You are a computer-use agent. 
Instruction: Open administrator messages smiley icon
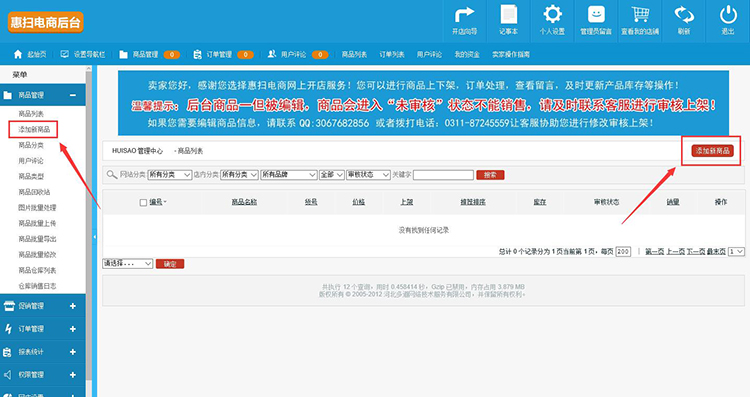pyautogui.click(x=596, y=14)
